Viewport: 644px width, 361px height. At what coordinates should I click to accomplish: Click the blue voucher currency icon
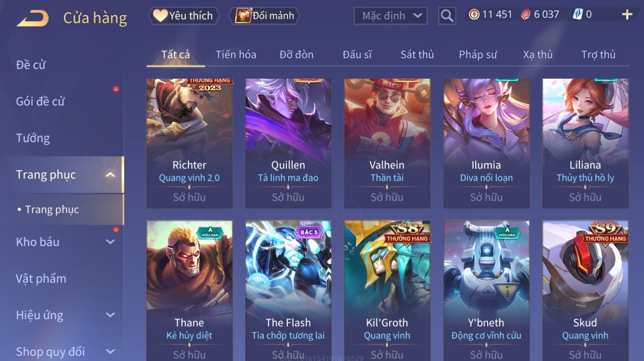coord(577,14)
